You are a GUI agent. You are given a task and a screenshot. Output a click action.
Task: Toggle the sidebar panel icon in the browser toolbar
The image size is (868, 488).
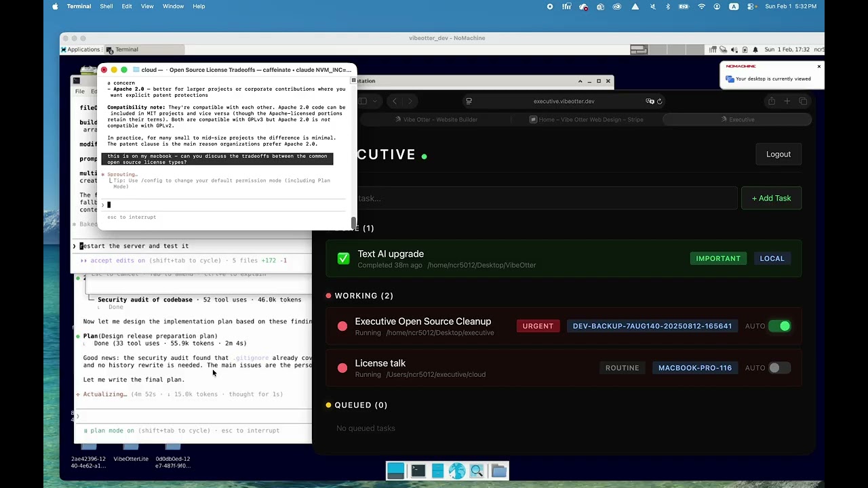point(362,101)
